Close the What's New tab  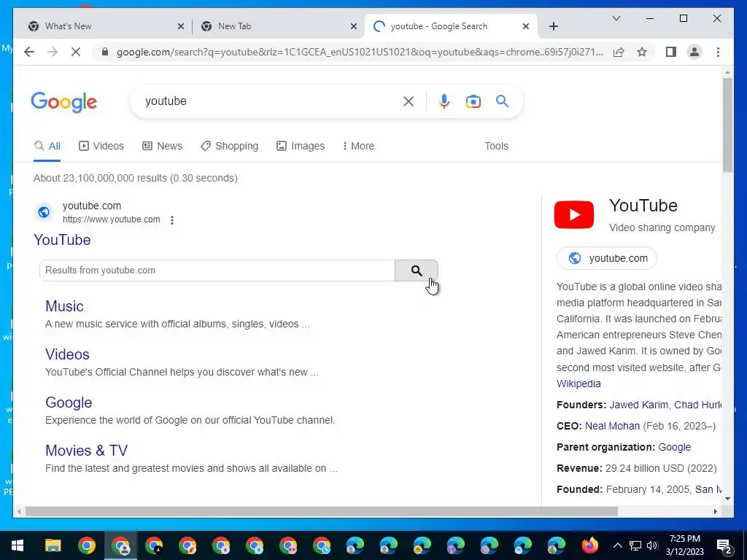click(181, 26)
